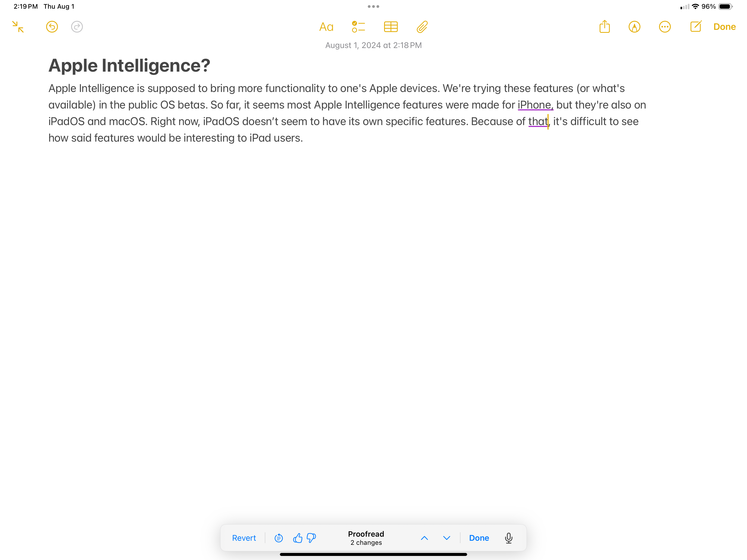Viewport: 747px width, 560px height.
Task: Tap the redo arrow icon
Action: tap(77, 27)
